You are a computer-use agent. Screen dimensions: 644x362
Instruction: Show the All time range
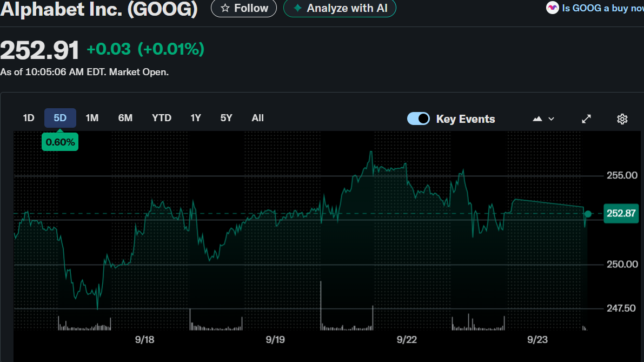pyautogui.click(x=257, y=118)
